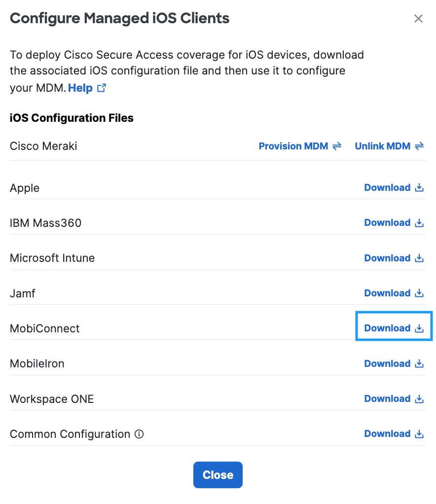
Task: Click the Download text for Jamf
Action: [x=387, y=293]
